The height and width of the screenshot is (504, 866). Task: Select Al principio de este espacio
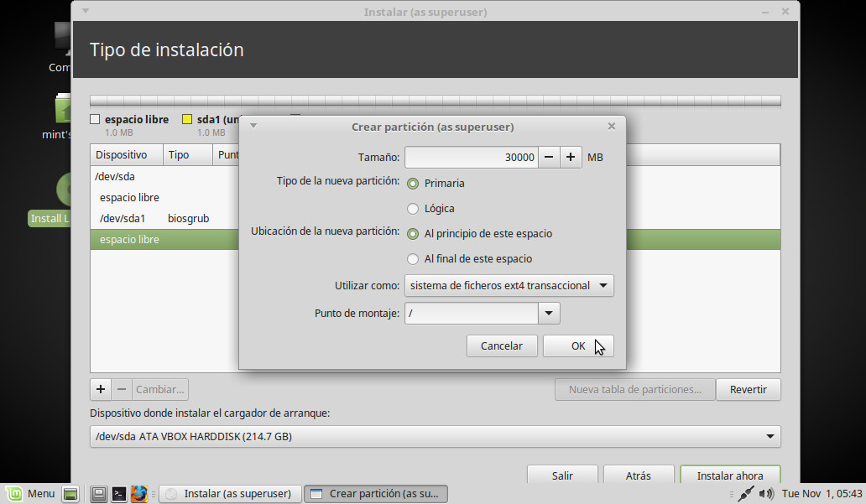point(413,233)
